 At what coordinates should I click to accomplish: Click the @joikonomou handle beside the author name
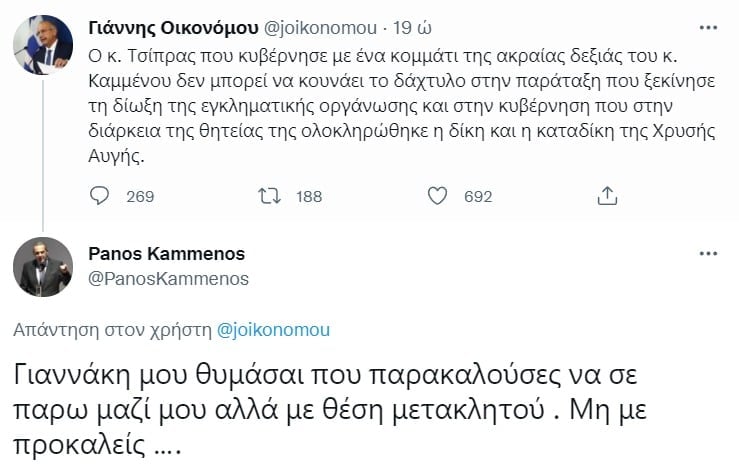(x=318, y=23)
